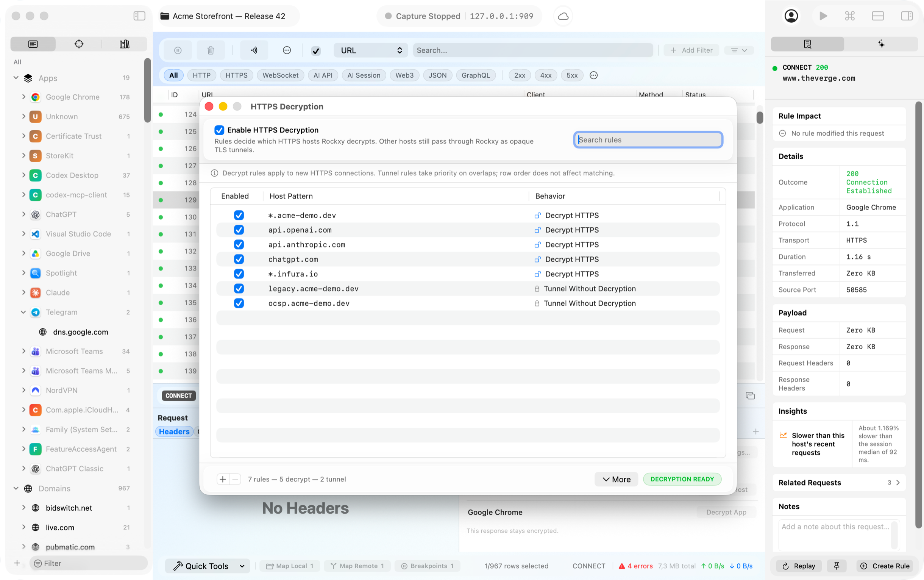This screenshot has width=924, height=580.
Task: Click the Search rules field in dialog
Action: point(648,140)
